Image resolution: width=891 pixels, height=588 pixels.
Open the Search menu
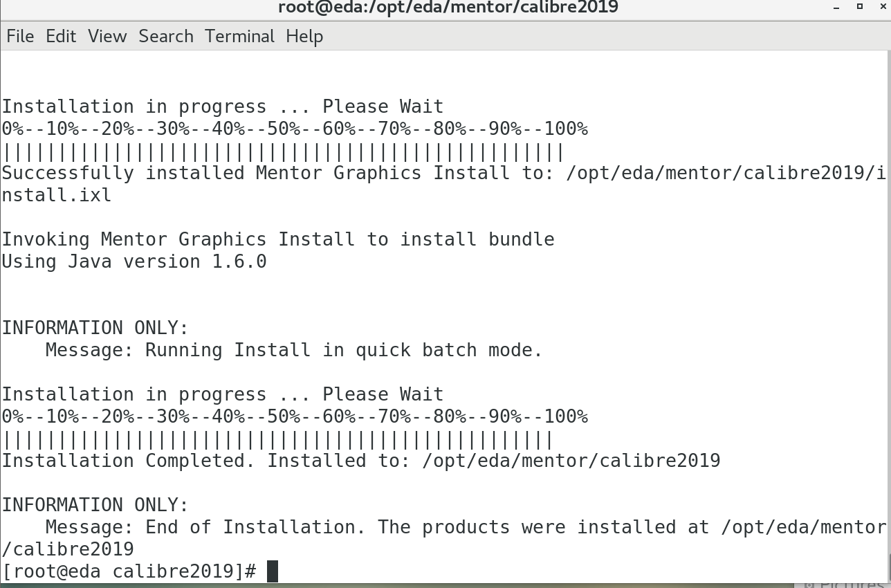coord(166,36)
